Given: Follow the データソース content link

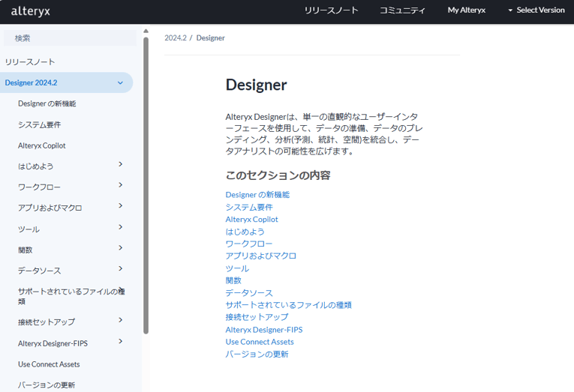Looking at the screenshot, I should coord(249,293).
